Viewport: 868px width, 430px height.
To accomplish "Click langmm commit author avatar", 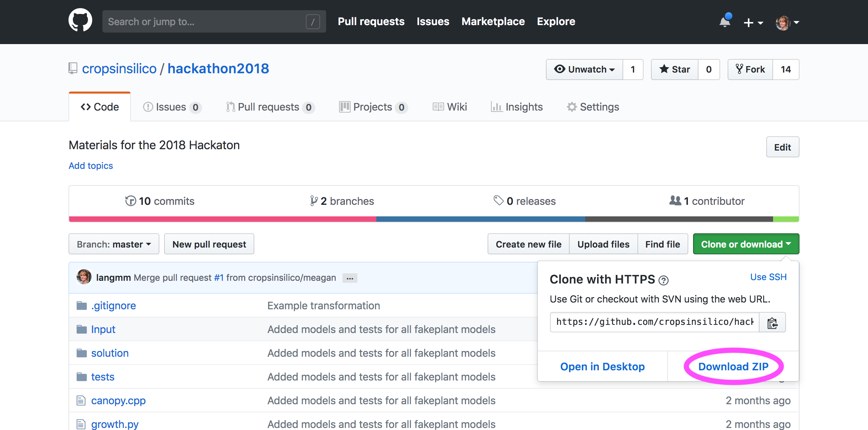I will 84,277.
